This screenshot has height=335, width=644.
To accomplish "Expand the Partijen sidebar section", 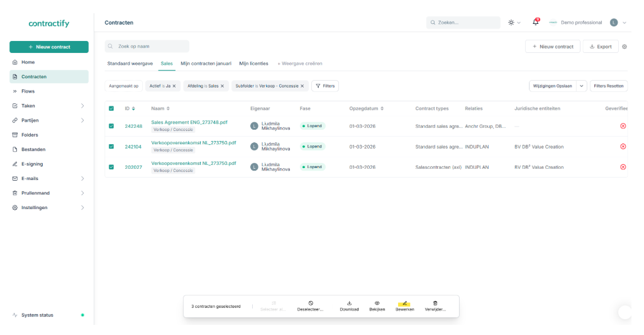I will (x=82, y=120).
